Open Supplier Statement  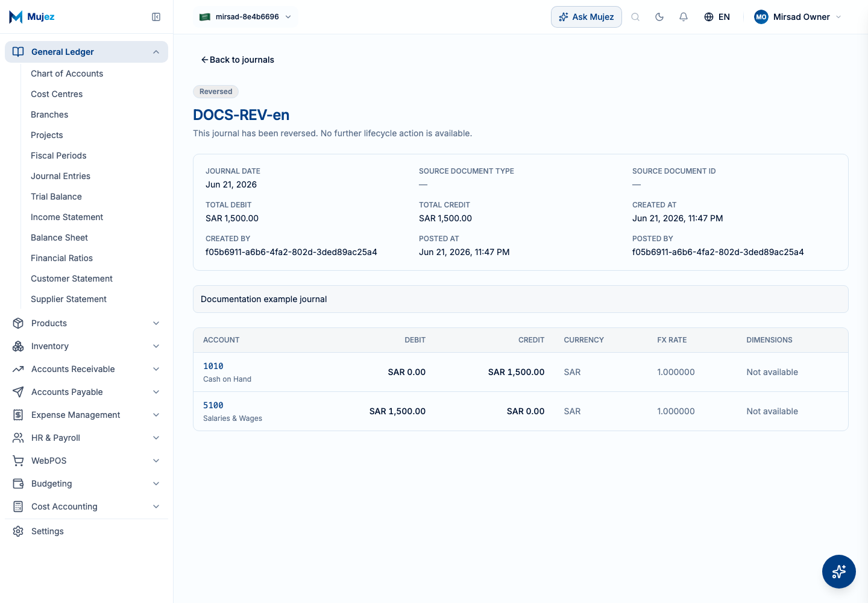[x=69, y=299]
